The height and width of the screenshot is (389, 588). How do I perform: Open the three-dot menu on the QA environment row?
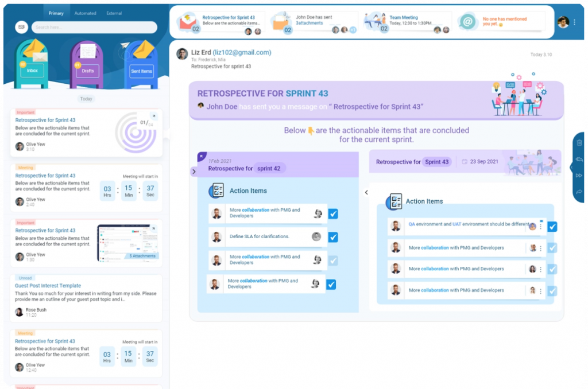(541, 227)
